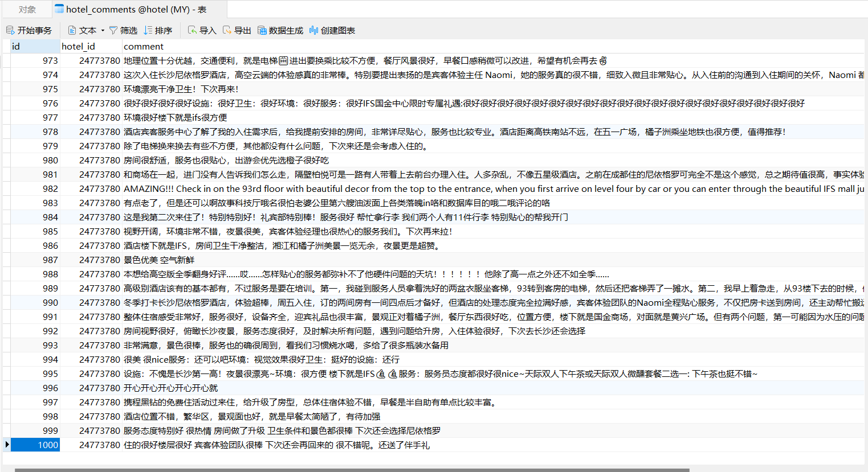Click the comment starting 'AMAZING!!! Check in'

[494, 188]
